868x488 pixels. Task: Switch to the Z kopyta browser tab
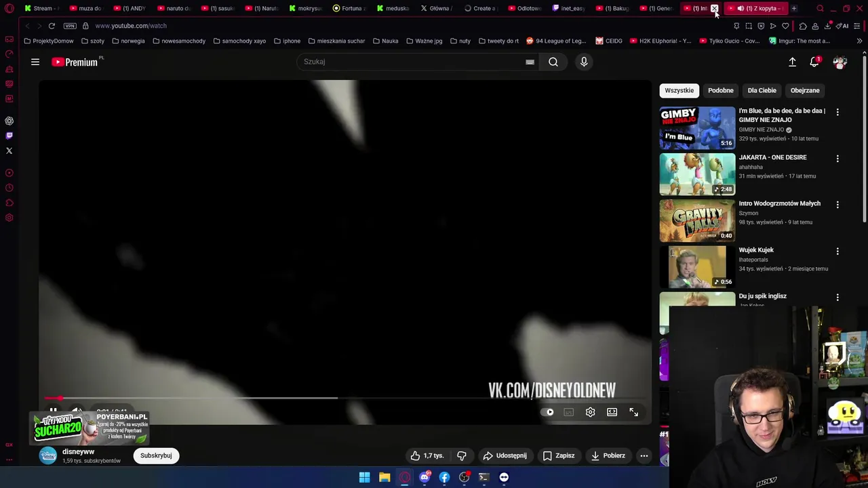[755, 8]
